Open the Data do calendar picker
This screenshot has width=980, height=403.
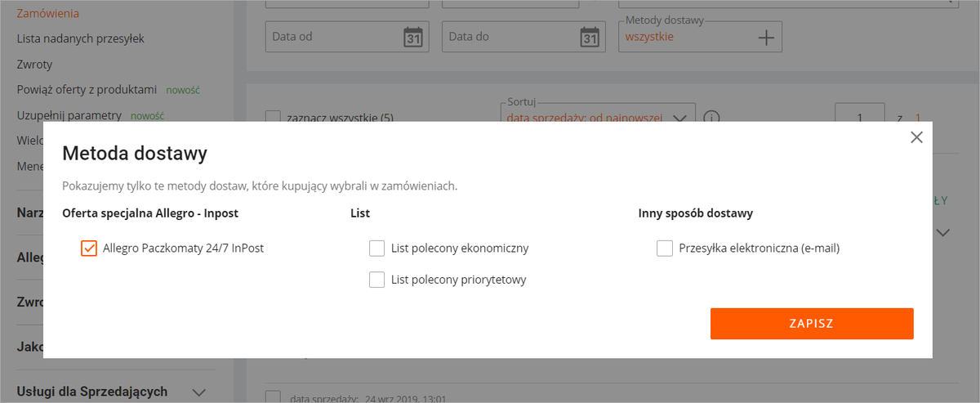(x=590, y=37)
